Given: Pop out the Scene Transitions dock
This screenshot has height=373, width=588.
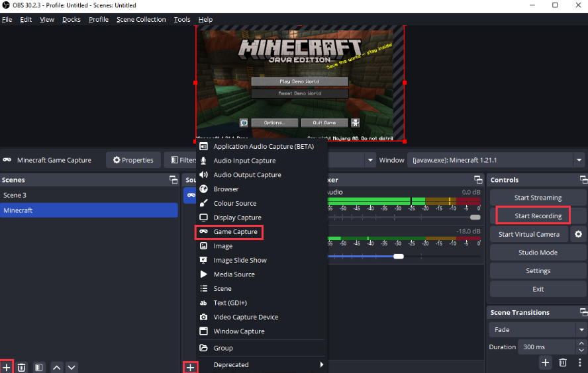Looking at the screenshot, I should tap(583, 312).
